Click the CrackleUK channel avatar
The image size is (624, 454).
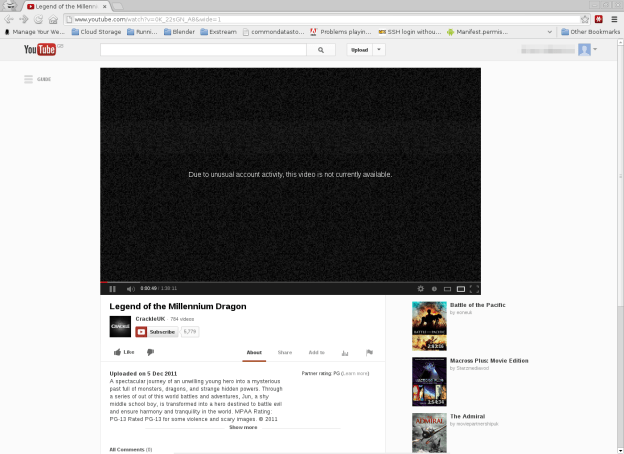click(120, 327)
